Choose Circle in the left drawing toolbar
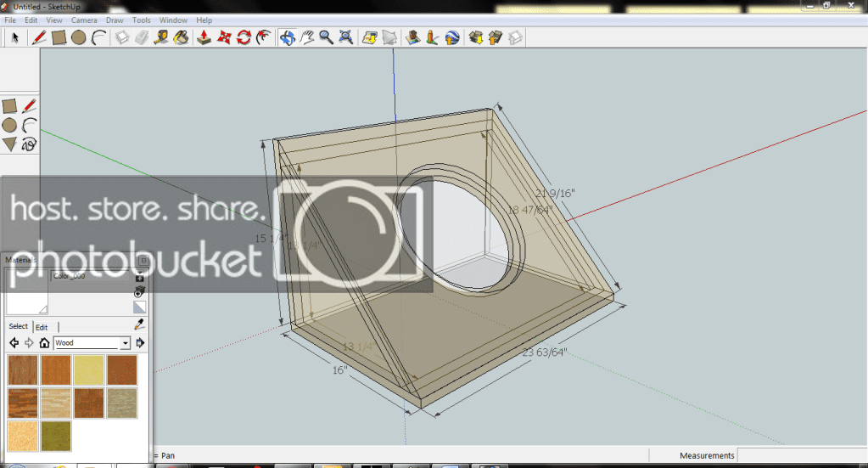 (x=9, y=126)
